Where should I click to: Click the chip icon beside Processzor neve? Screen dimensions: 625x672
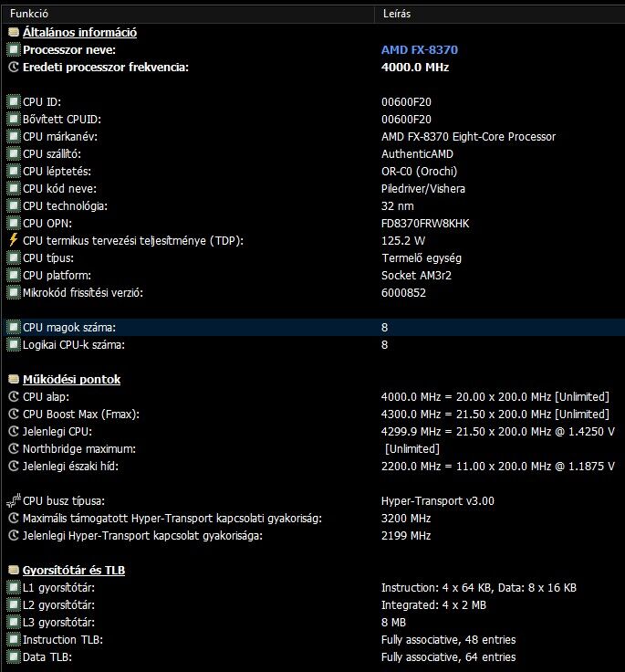tap(13, 50)
